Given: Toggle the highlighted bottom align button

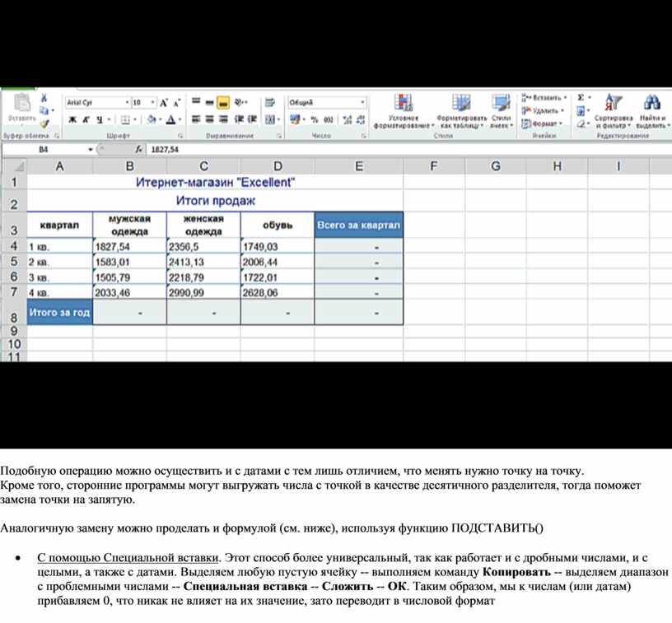Looking at the screenshot, I should coord(223,103).
